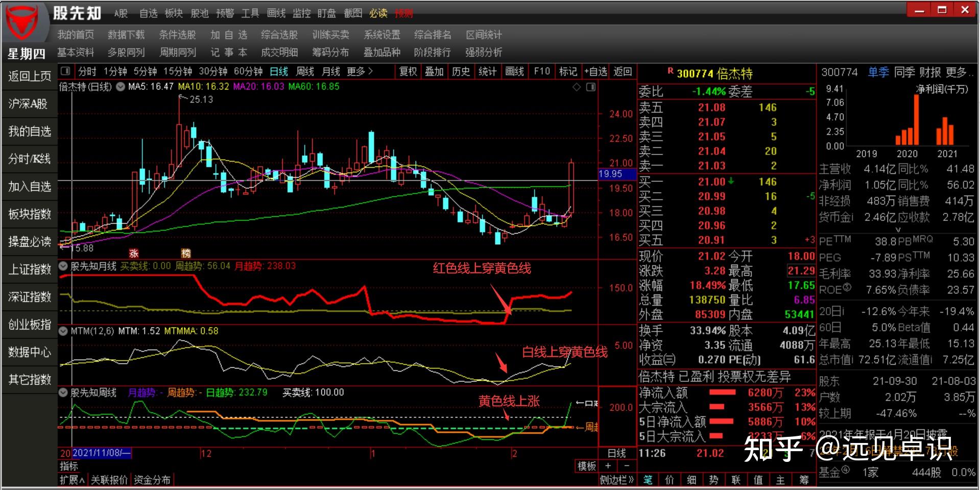Viewport: 980px width, 490px height.
Task: Select 沪深A股 in the left sidebar
Action: pos(30,104)
